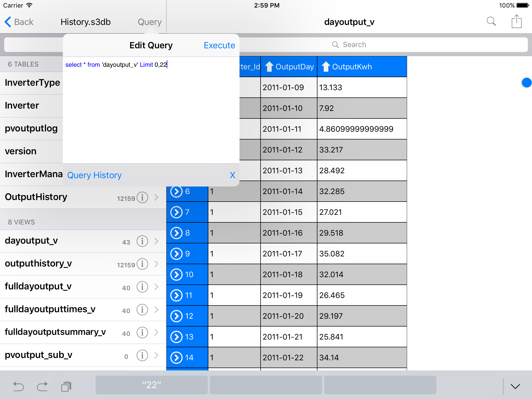The width and height of the screenshot is (532, 399).
Task: Tap the info icon for OutputHistory
Action: click(142, 197)
